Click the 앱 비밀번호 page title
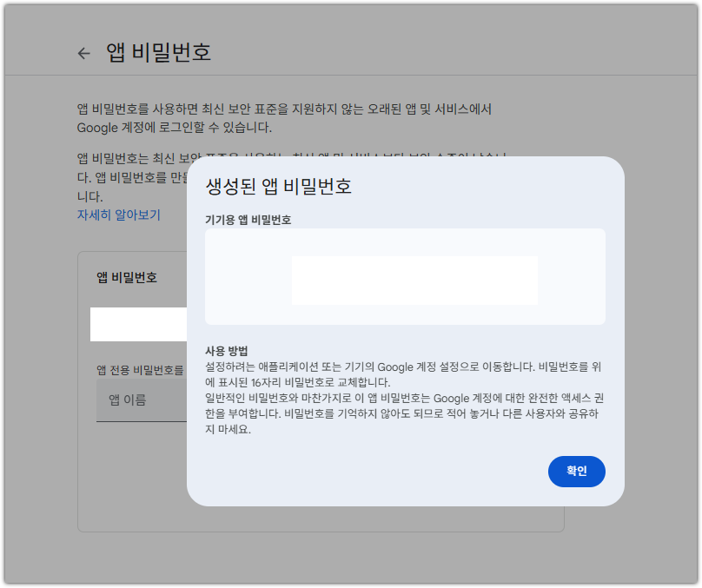Viewport: 702px width, 588px height. 158,52
